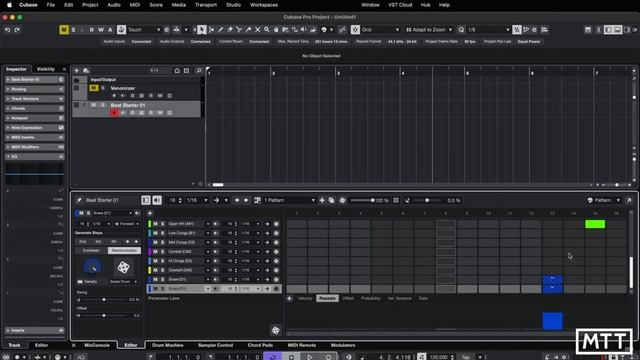640x360 pixels.
Task: Select the Object Selection arrow tool
Action: (x=202, y=30)
